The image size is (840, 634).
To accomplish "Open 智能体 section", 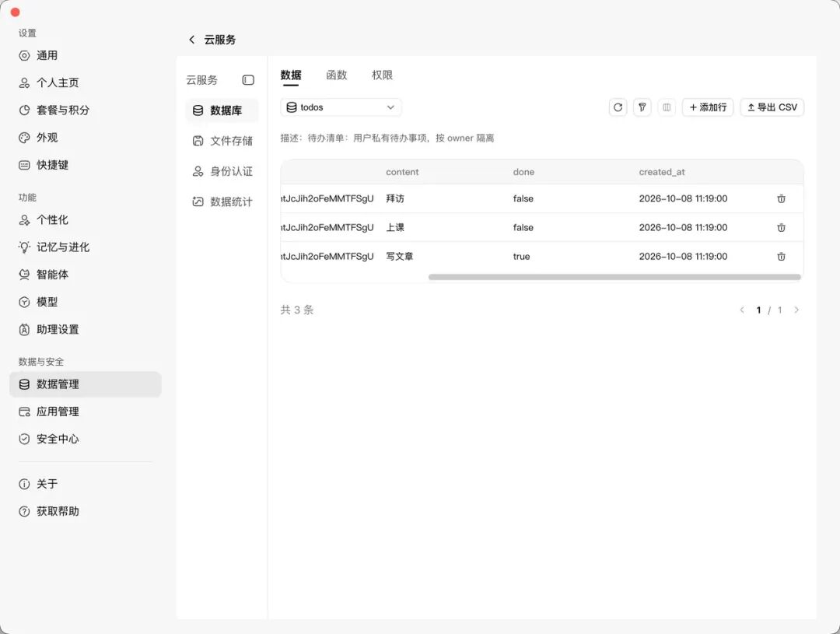I will 86,275.
